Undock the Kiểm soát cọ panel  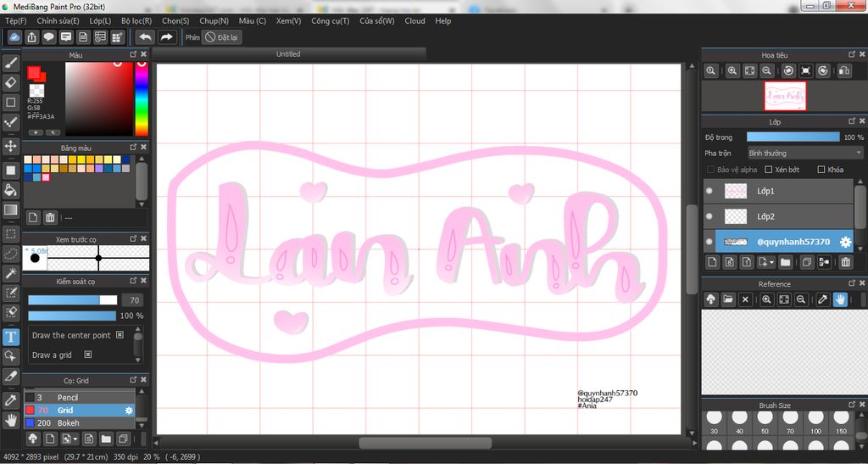click(x=133, y=282)
